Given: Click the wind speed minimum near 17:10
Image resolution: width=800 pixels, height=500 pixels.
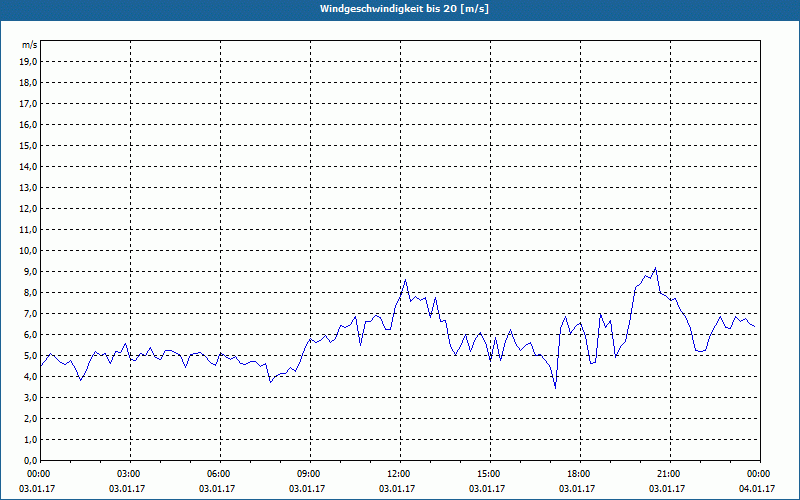Looking at the screenshot, I should pyautogui.click(x=555, y=388).
